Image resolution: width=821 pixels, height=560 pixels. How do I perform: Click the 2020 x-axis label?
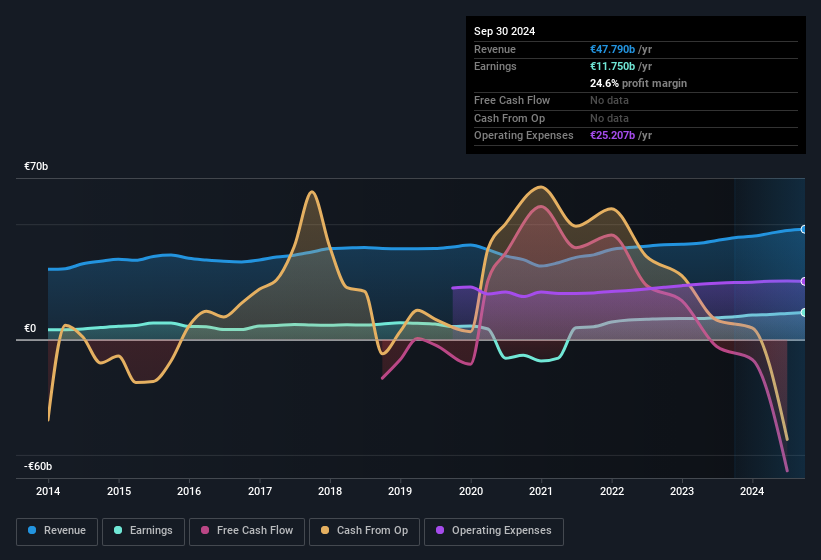[x=471, y=491]
